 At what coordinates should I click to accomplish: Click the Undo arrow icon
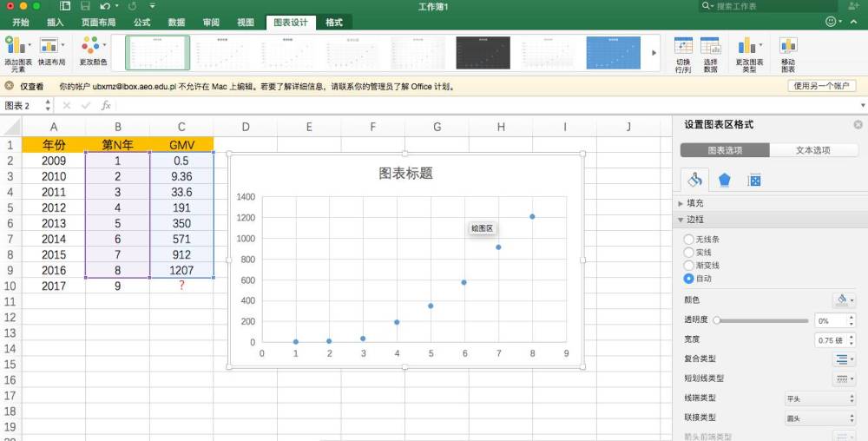point(105,6)
